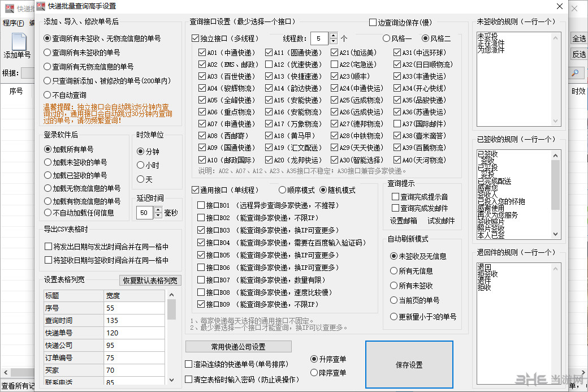Click the thread count input field

[319, 38]
